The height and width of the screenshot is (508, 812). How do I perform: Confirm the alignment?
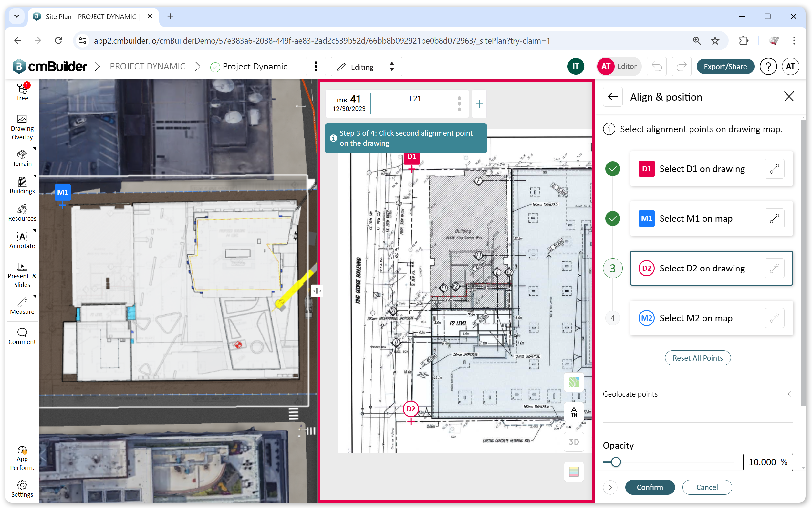tap(650, 487)
